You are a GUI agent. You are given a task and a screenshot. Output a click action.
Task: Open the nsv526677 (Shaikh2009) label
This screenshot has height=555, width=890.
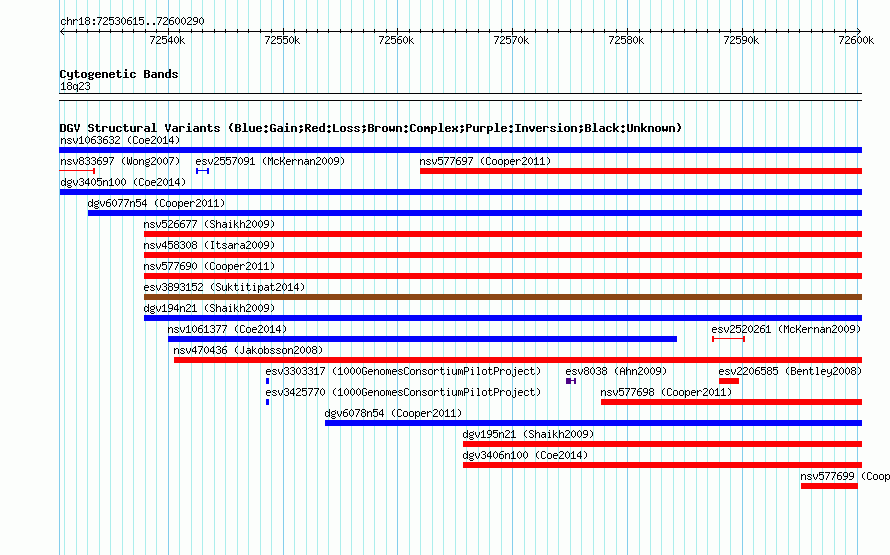209,224
